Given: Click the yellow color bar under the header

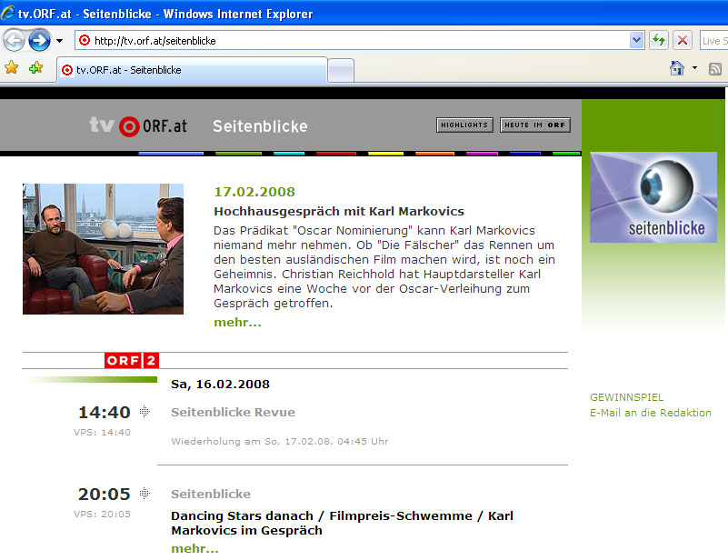Looking at the screenshot, I should 385,154.
